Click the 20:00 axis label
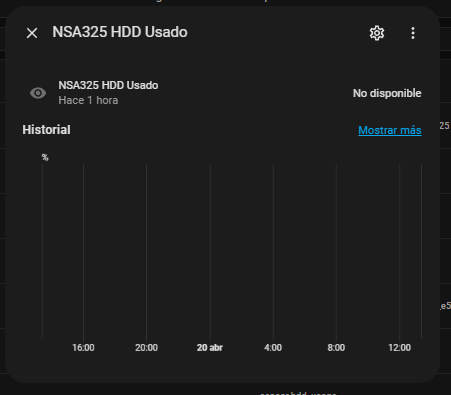Screen dimensions: 451x395 coord(146,348)
